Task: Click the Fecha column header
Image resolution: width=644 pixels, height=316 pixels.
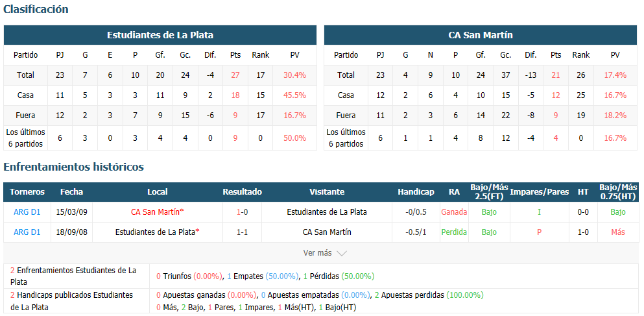Action: point(71,192)
